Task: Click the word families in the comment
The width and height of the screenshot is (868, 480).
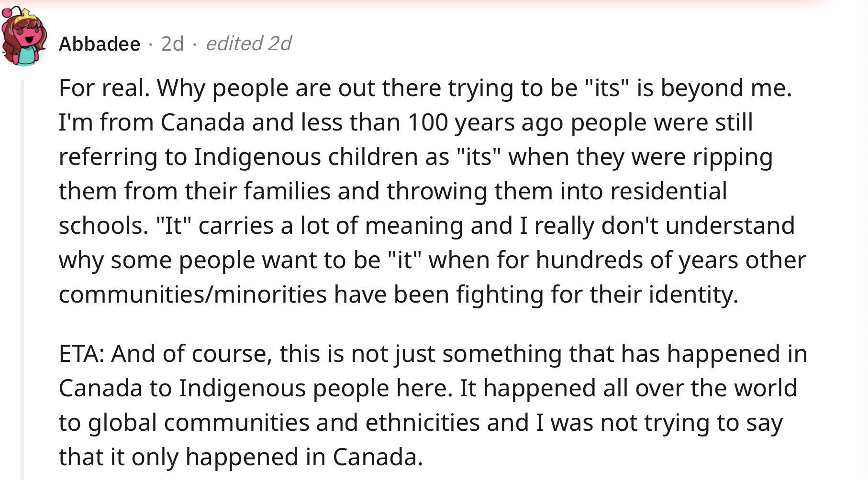Action: point(287,191)
